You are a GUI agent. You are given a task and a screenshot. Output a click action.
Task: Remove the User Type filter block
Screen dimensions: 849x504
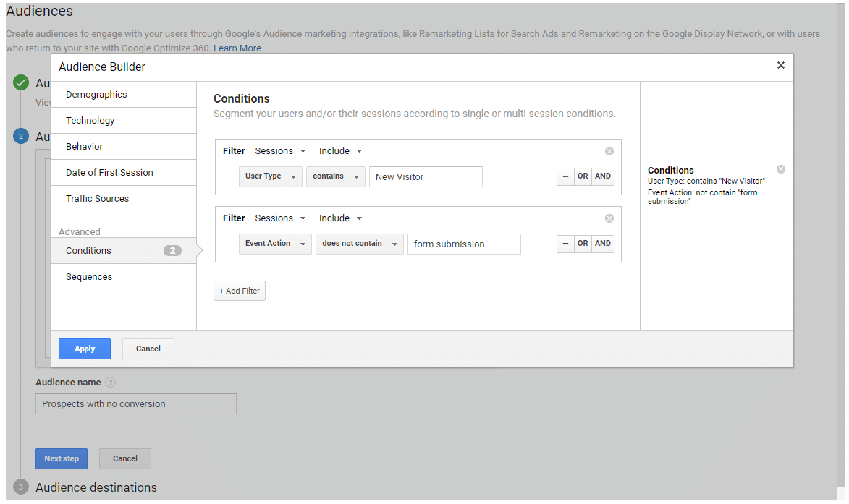[609, 151]
